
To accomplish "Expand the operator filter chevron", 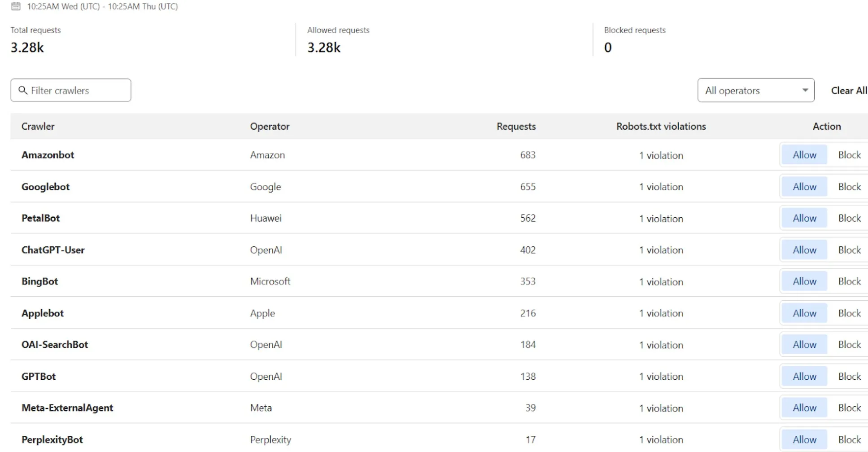I will pos(805,90).
